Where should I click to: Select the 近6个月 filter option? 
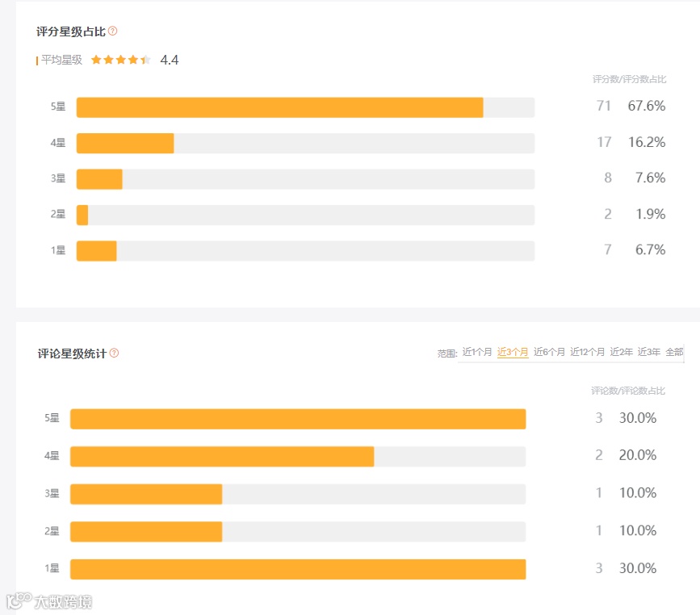point(549,353)
